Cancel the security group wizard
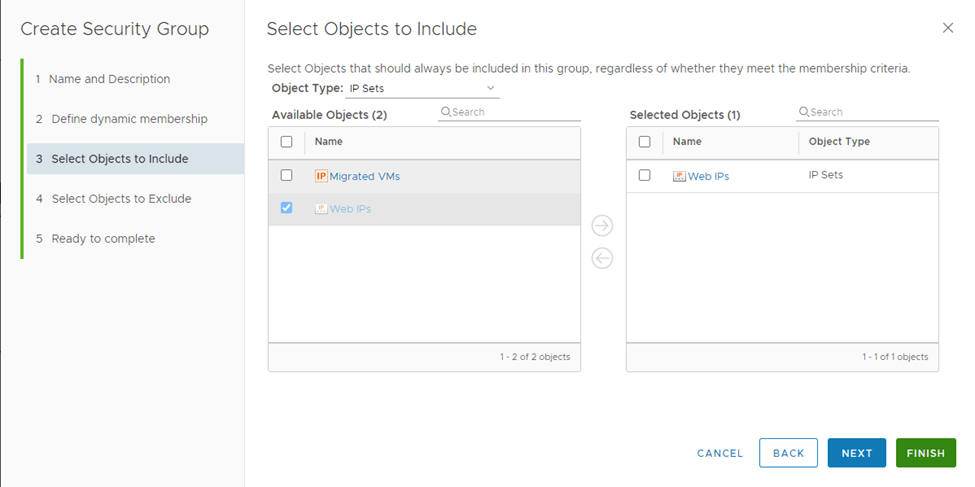Image resolution: width=975 pixels, height=487 pixels. pos(720,453)
